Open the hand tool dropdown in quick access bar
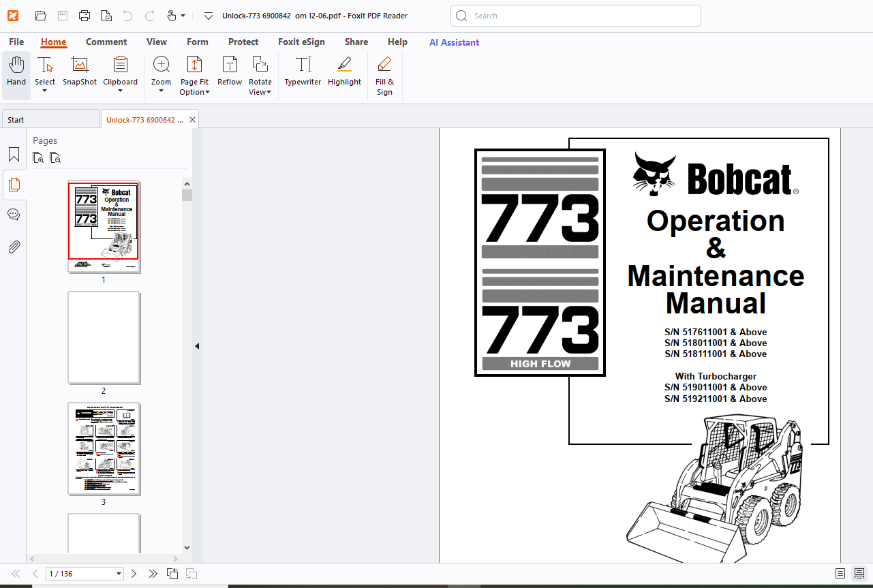 pyautogui.click(x=183, y=16)
